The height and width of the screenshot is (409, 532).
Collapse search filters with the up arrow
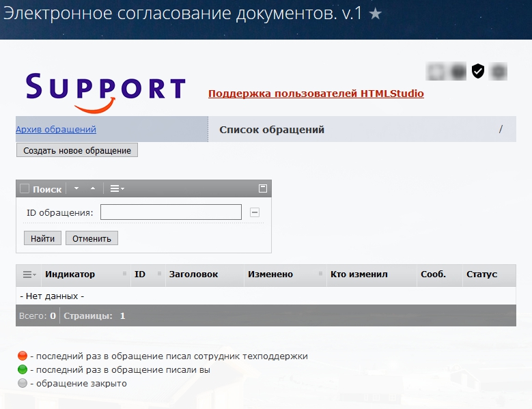(93, 189)
